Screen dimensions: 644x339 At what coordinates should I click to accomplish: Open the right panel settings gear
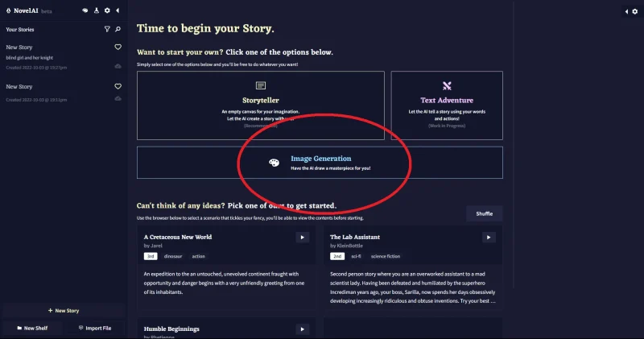(x=635, y=11)
